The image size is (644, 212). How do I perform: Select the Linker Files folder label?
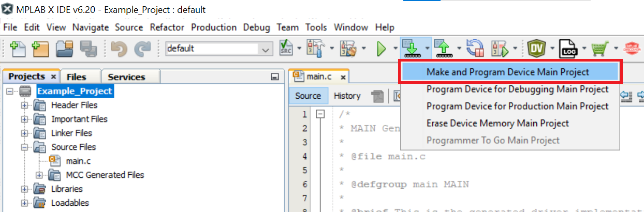(x=71, y=133)
